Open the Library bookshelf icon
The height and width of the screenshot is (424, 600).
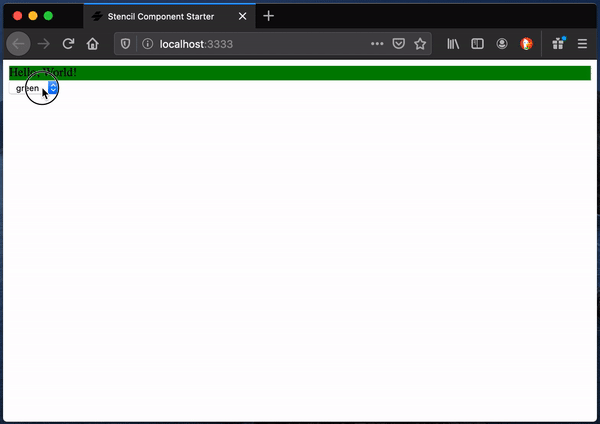[453, 44]
